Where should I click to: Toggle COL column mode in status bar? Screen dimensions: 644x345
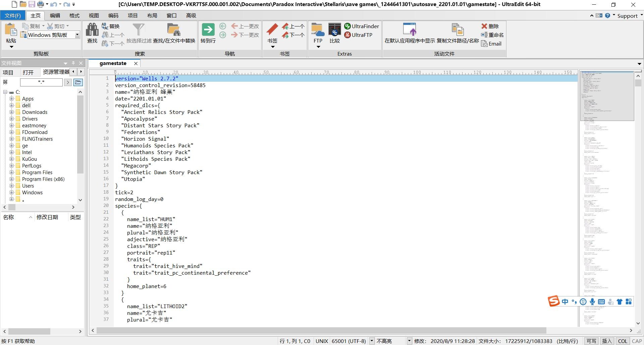623,341
